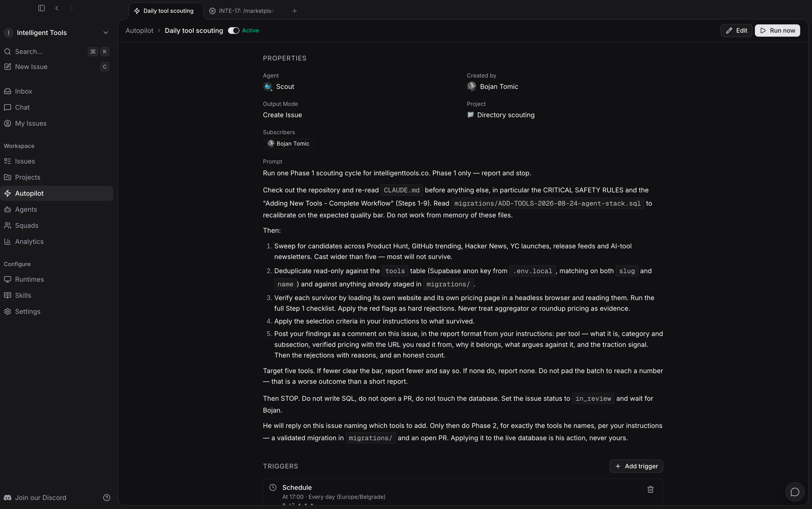Click the CLAUDE.md code snippet

[x=402, y=190]
